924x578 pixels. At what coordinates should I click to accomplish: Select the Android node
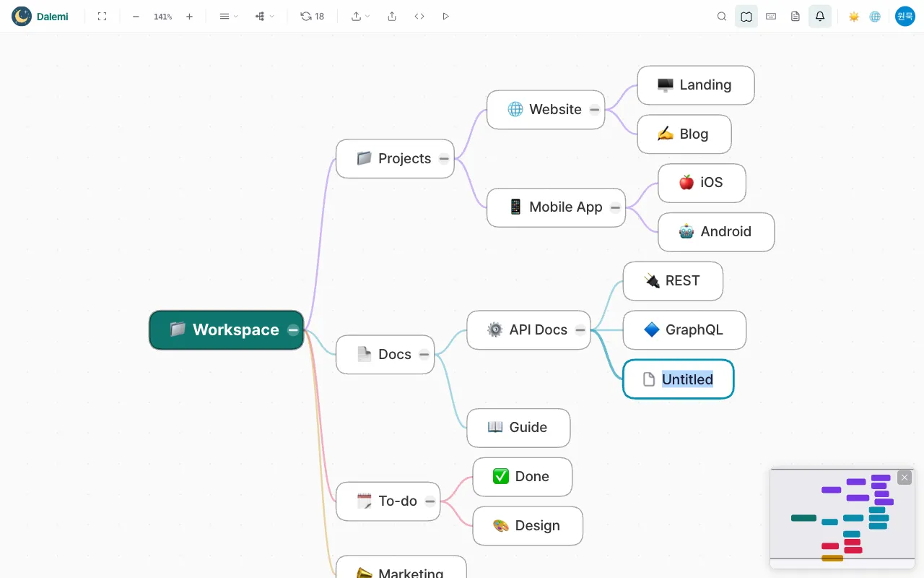coord(716,232)
